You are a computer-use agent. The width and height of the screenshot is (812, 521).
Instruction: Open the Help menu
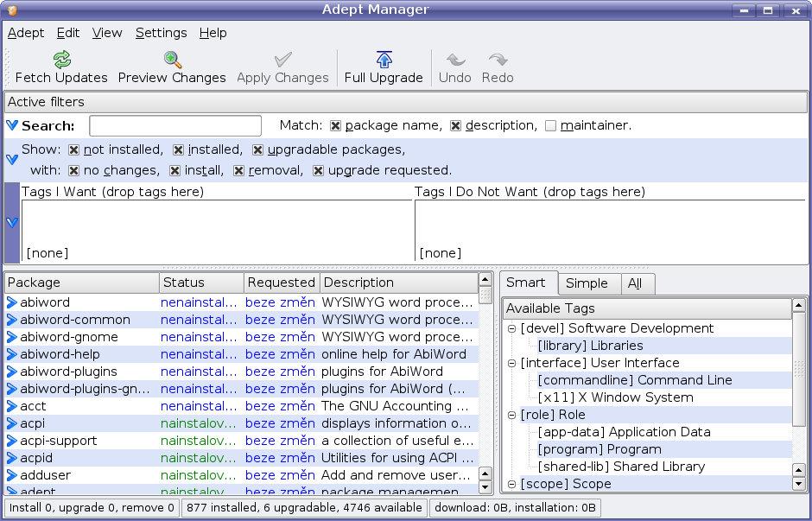213,33
